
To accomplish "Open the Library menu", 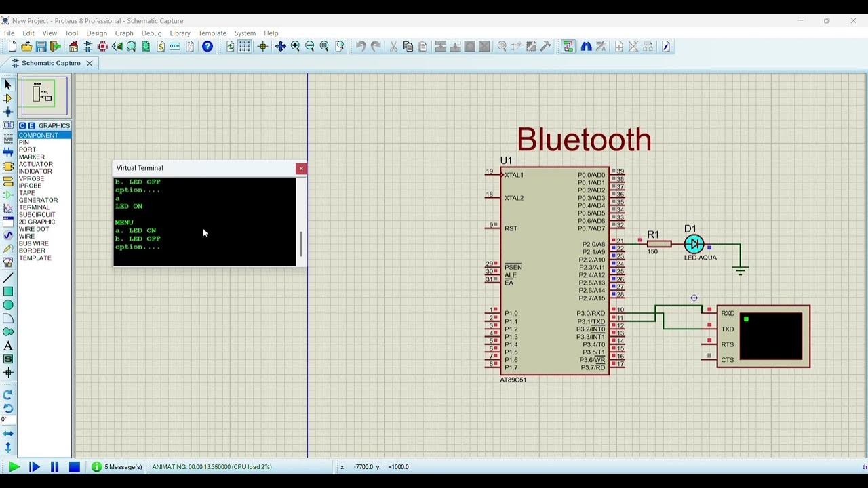I will [180, 33].
